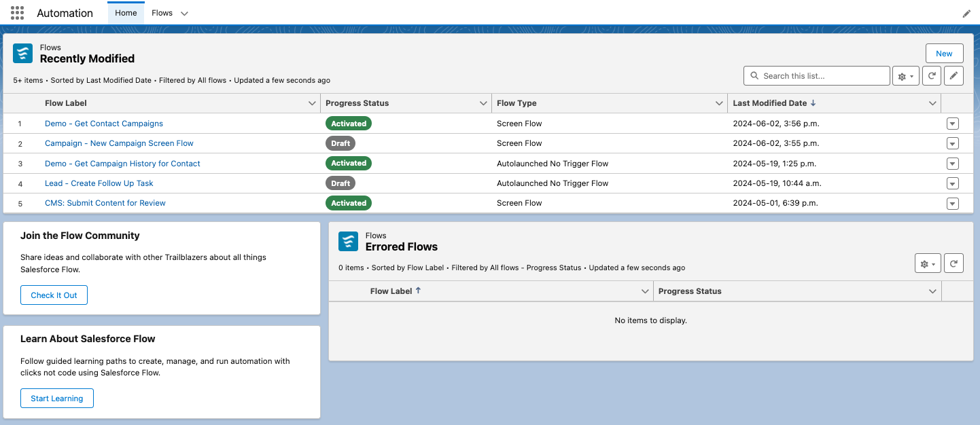980x425 pixels.
Task: Open the Errored Flows list view title
Action: tap(402, 247)
